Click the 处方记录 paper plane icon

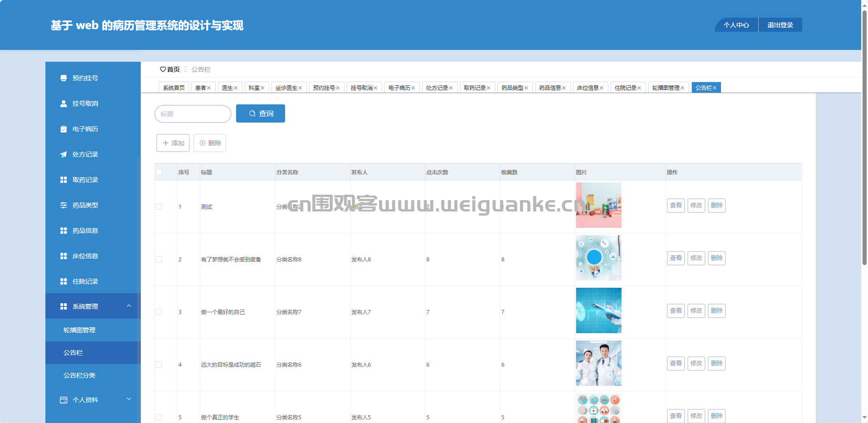64,154
